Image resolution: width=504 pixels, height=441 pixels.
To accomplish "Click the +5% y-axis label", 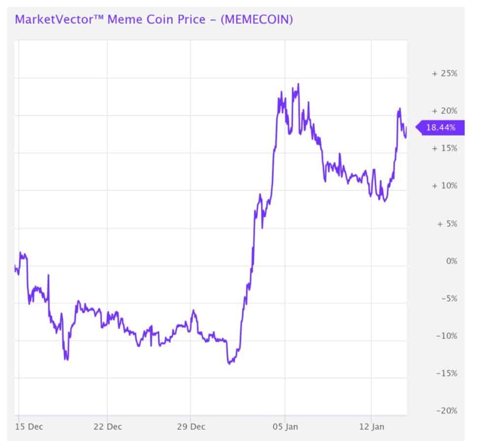I will pyautogui.click(x=446, y=224).
